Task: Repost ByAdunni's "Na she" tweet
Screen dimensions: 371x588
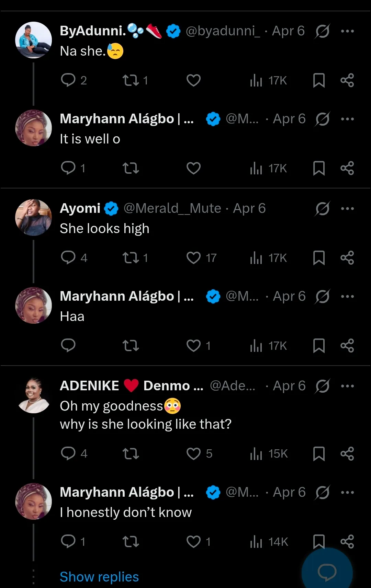Action: point(131,80)
